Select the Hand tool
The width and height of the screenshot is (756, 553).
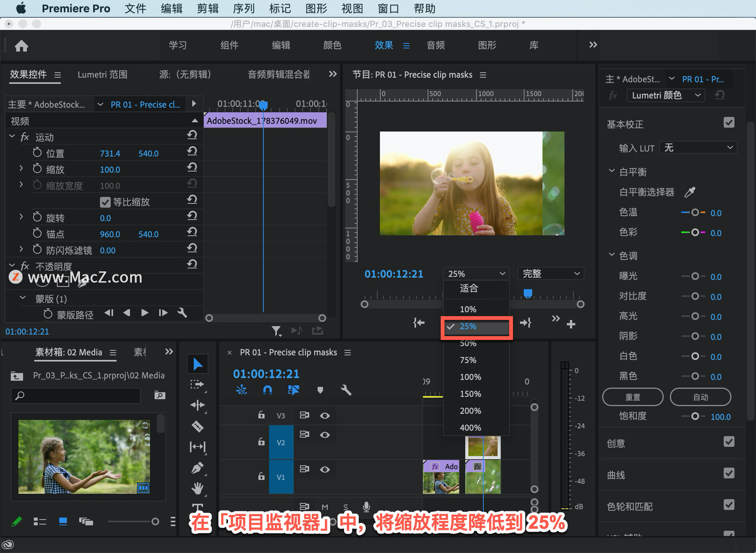197,488
